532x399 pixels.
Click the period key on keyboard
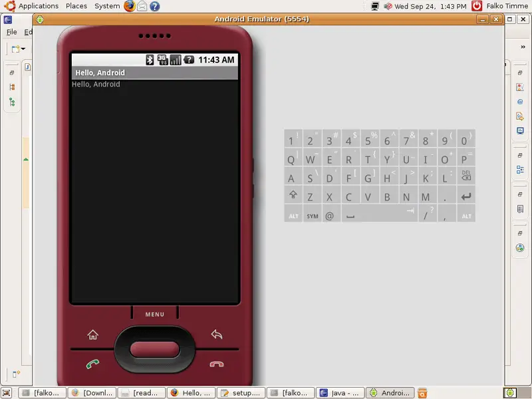pyautogui.click(x=447, y=196)
